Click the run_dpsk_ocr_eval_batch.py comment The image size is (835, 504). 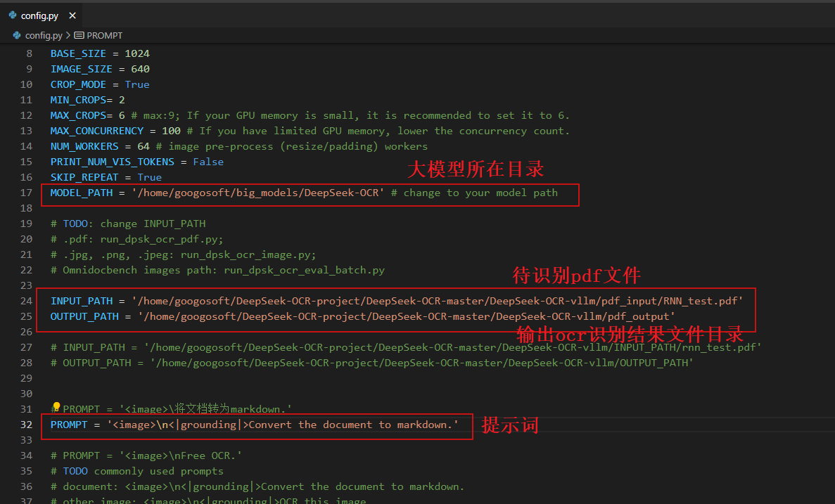(217, 270)
